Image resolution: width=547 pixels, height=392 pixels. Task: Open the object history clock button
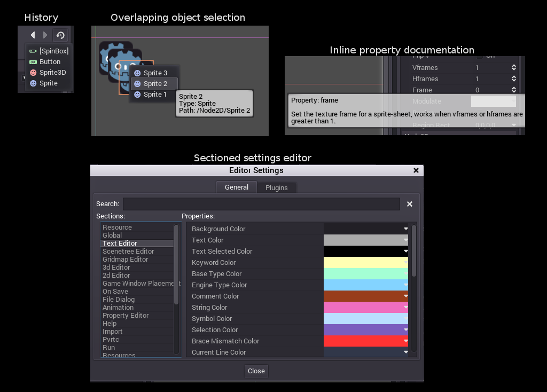pos(60,35)
